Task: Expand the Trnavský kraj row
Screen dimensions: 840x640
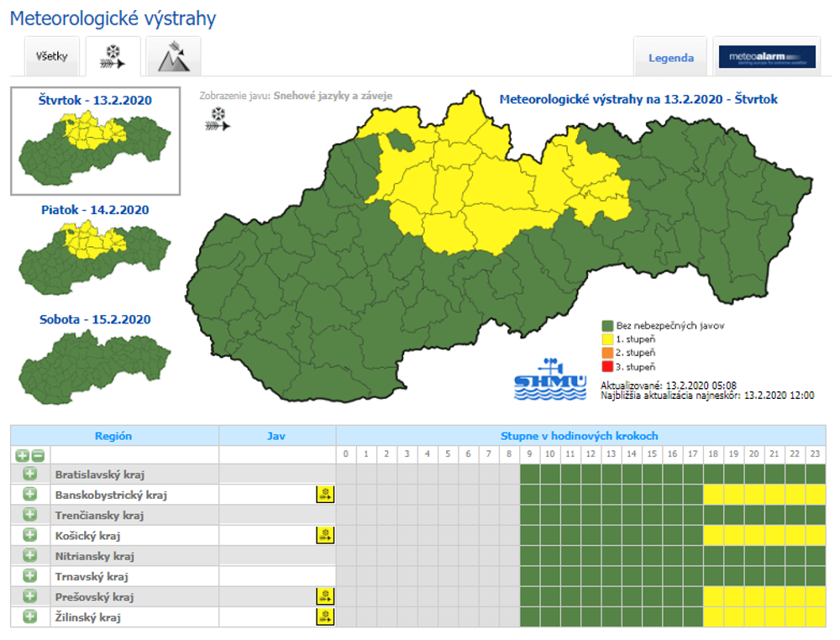Action: click(x=30, y=576)
